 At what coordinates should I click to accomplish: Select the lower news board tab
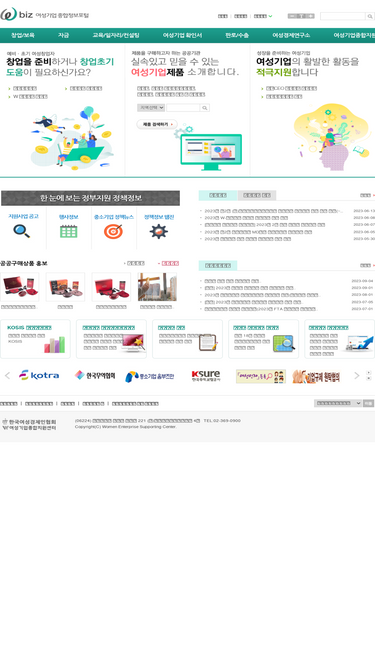[218, 265]
